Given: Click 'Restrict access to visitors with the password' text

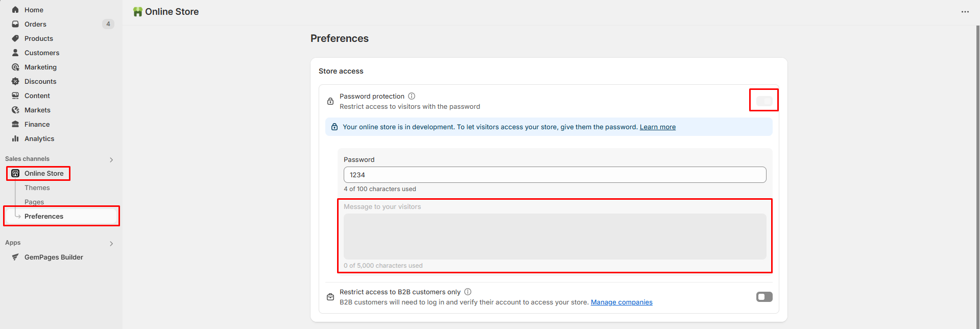Looking at the screenshot, I should click(410, 106).
